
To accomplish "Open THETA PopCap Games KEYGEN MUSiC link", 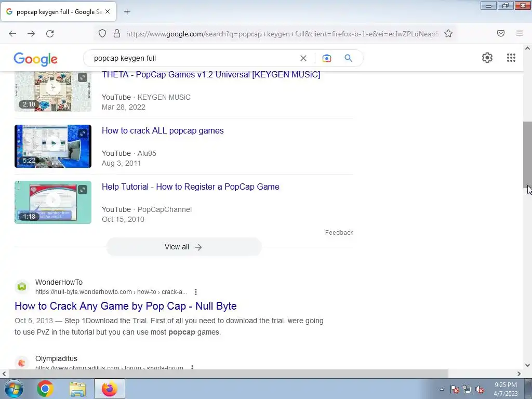I will click(211, 75).
